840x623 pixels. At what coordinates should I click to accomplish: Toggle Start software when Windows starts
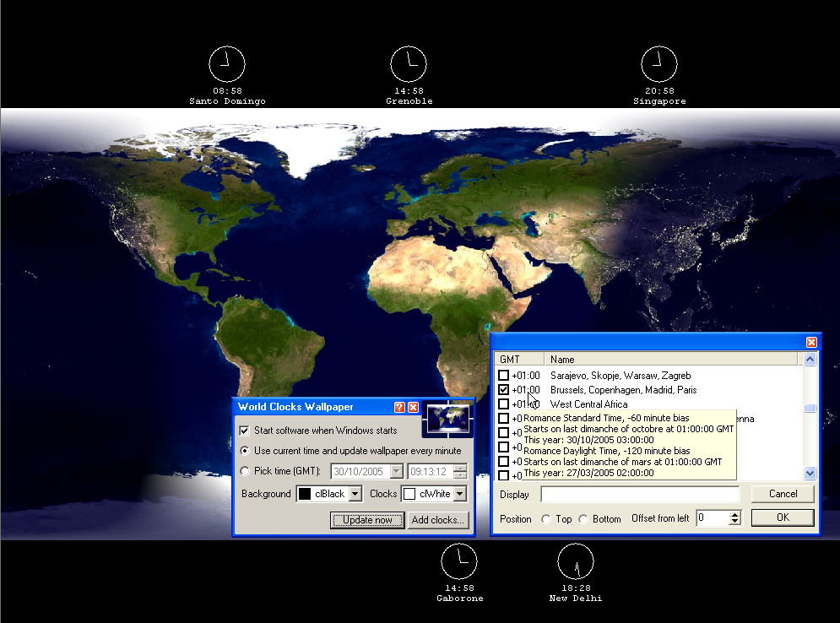[244, 431]
